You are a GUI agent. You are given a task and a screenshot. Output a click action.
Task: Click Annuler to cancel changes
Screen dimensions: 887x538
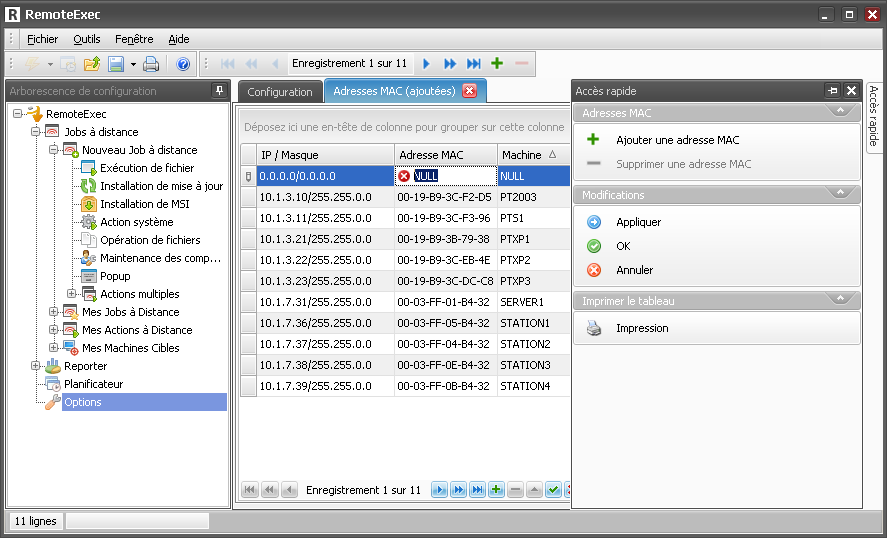(634, 270)
